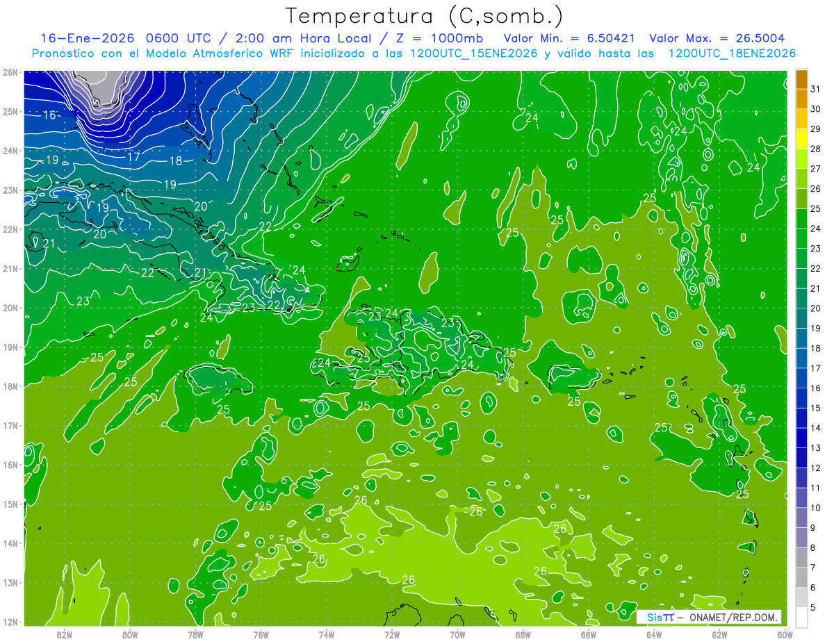The width and height of the screenshot is (834, 644).
Task: Select the "Valor Max. = 26.5004" value
Action: pos(717,38)
